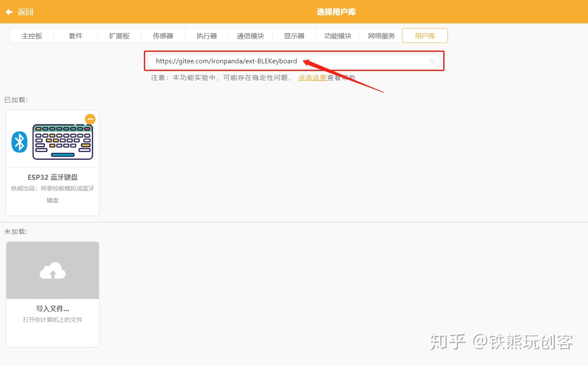Open the 主控板 tab
The width and height of the screenshot is (588, 366).
(x=32, y=36)
